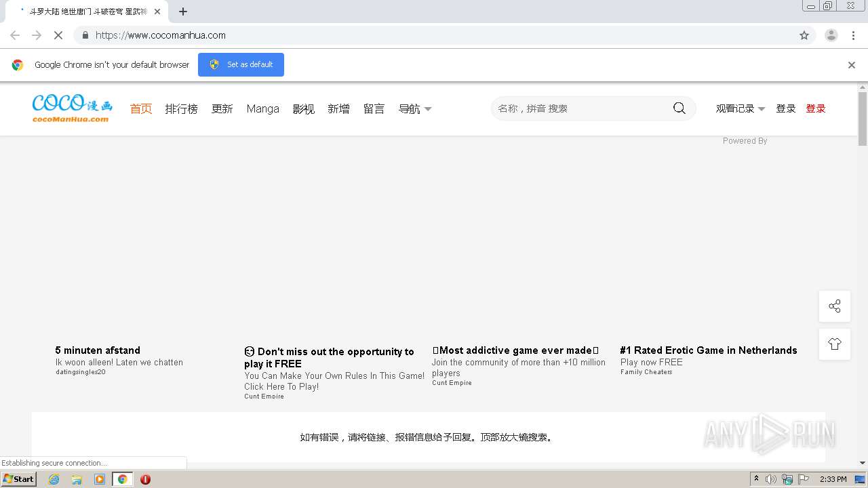This screenshot has height=488, width=868.
Task: Open a new tab with plus
Action: (183, 12)
